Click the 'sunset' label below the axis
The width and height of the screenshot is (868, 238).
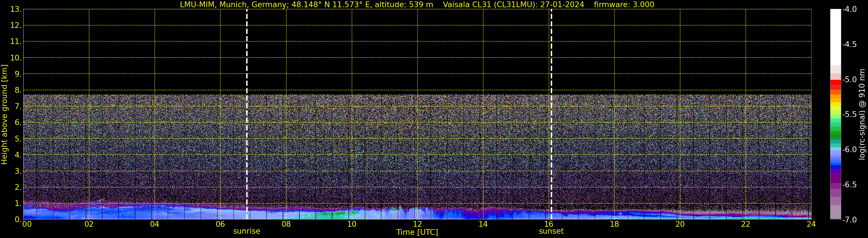[x=551, y=231]
